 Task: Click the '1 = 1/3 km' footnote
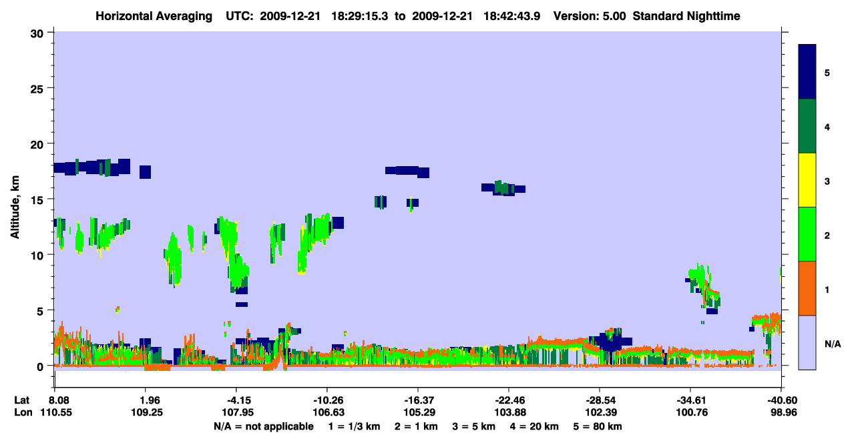[x=356, y=426]
